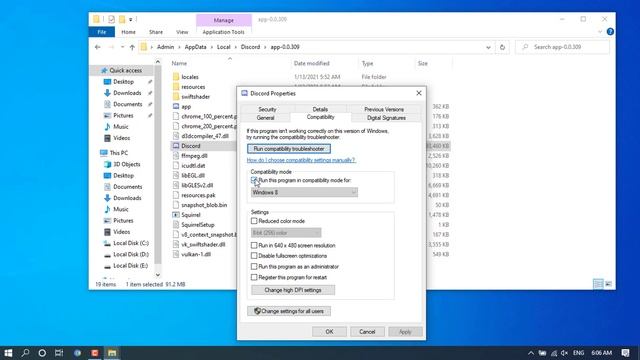Check Run this program as an administrator

[x=254, y=267]
